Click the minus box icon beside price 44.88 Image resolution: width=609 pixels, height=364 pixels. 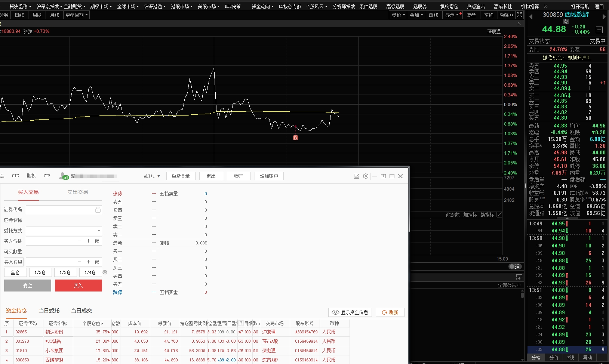tap(599, 30)
